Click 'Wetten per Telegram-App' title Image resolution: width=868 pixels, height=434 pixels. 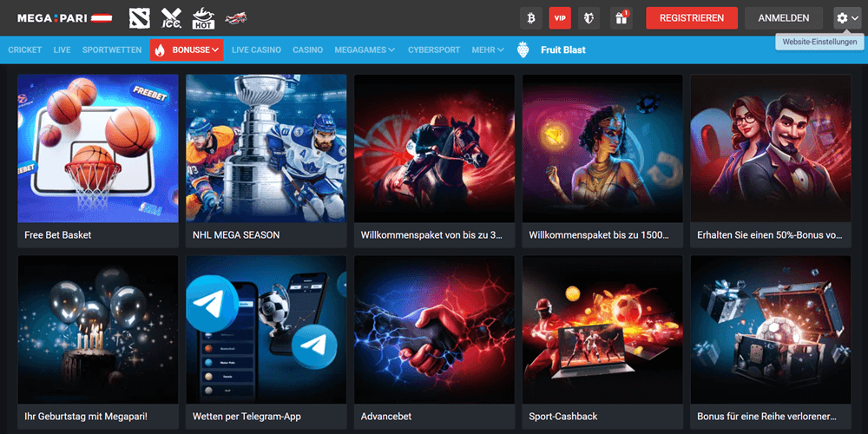[x=247, y=417]
